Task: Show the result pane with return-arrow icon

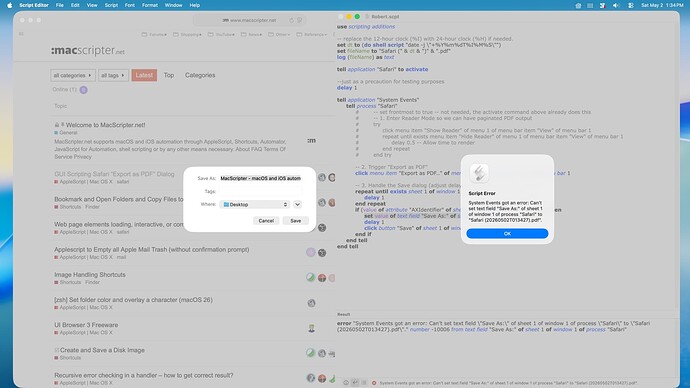Action: 355,383
